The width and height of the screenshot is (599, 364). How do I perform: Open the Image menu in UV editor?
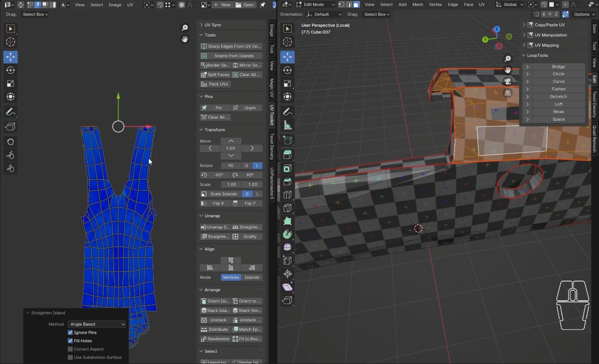[115, 5]
